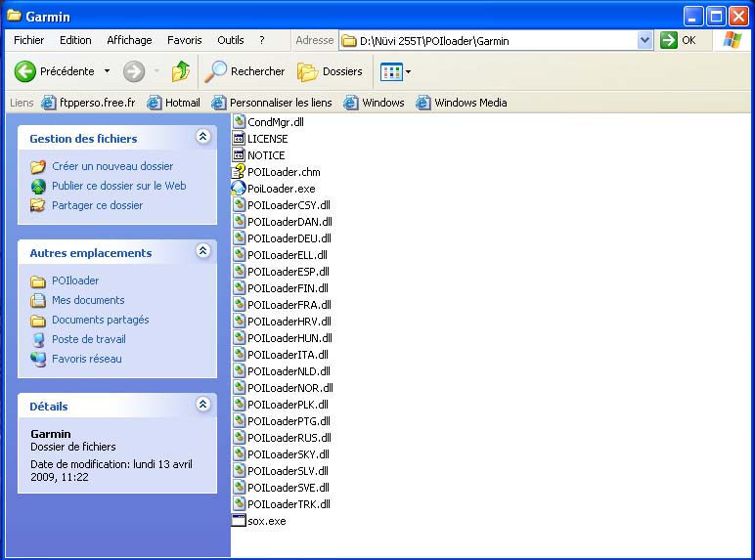Open the Windows Media link
755x560 pixels.
[x=462, y=103]
